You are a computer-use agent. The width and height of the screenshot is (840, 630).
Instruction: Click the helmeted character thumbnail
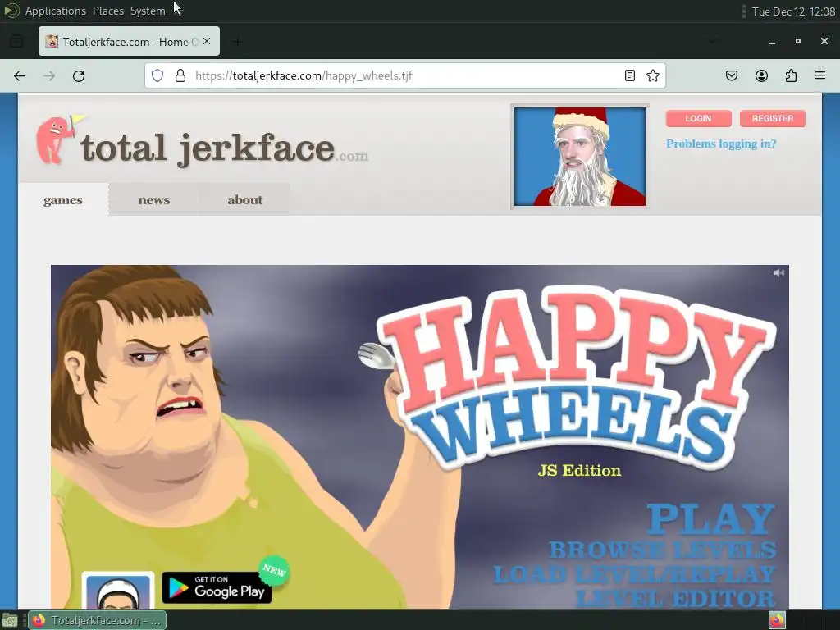tap(118, 591)
